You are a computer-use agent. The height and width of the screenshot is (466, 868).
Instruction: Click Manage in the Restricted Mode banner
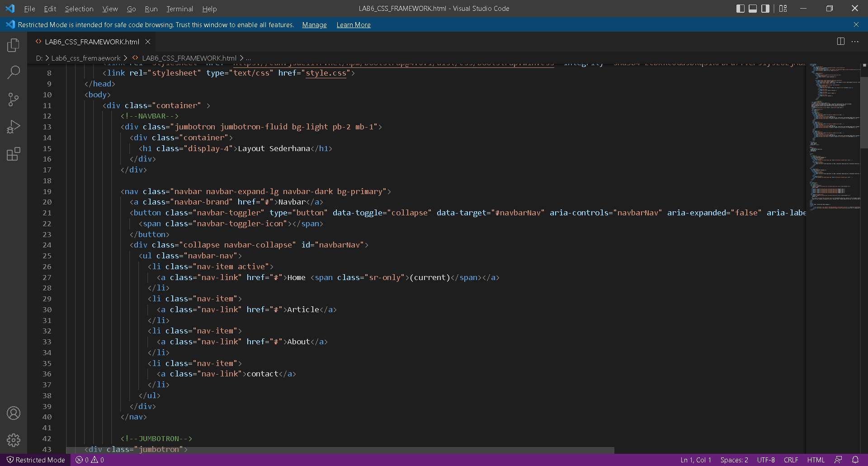coord(314,25)
